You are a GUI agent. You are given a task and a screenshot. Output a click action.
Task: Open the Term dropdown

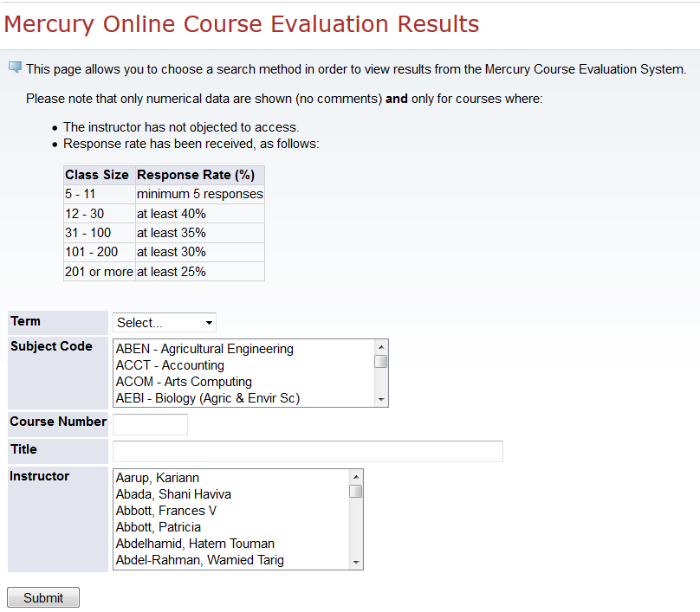pyautogui.click(x=165, y=323)
